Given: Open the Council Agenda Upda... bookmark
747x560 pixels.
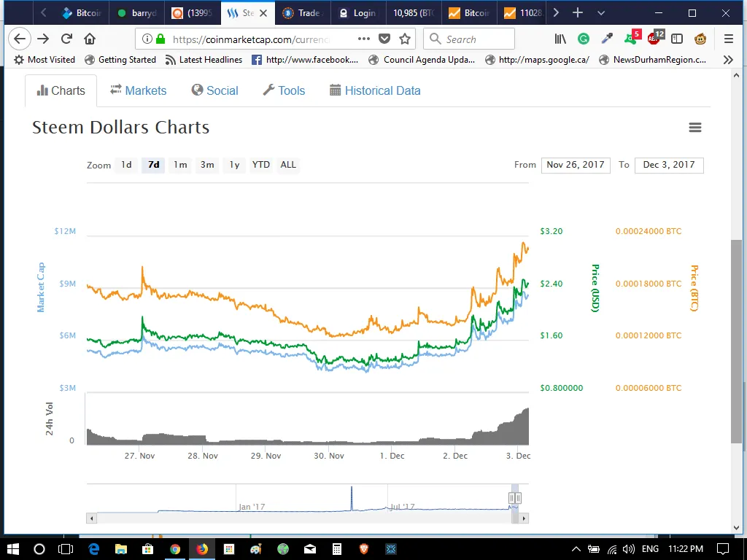Looking at the screenshot, I should (x=422, y=60).
